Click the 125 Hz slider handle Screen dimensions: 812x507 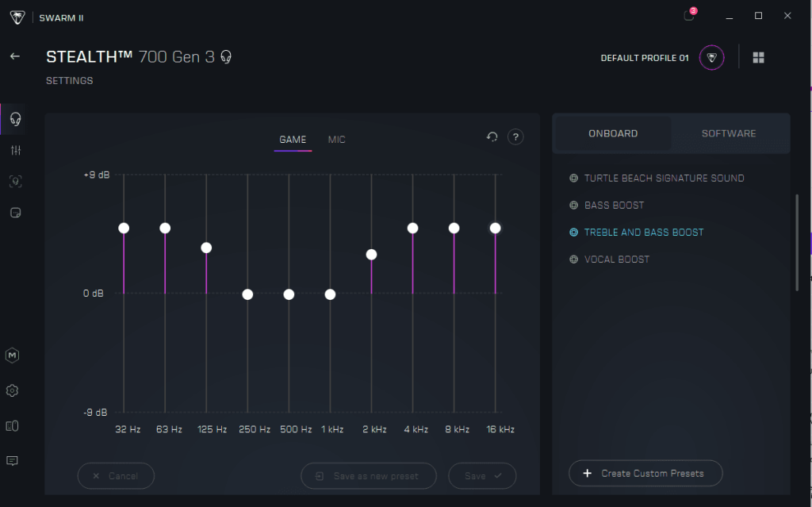206,248
